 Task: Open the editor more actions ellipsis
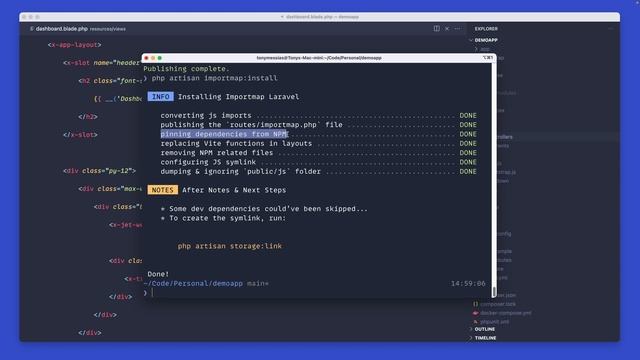tap(457, 29)
